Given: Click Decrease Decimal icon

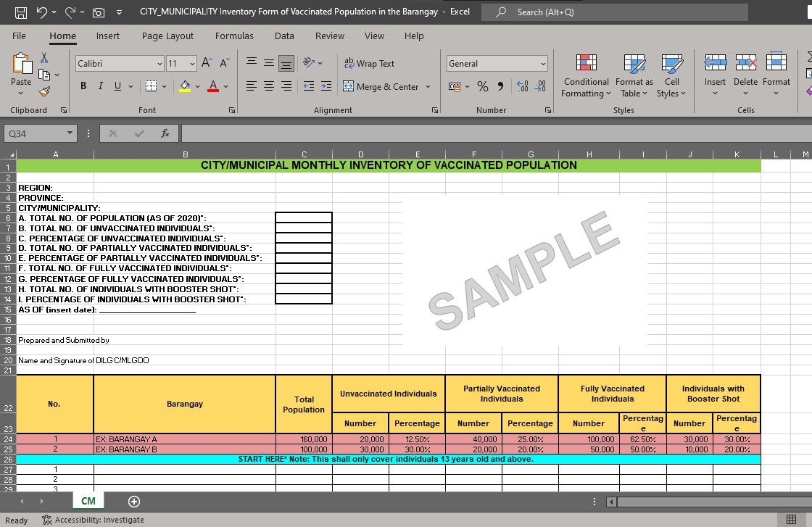Looking at the screenshot, I should (540, 86).
